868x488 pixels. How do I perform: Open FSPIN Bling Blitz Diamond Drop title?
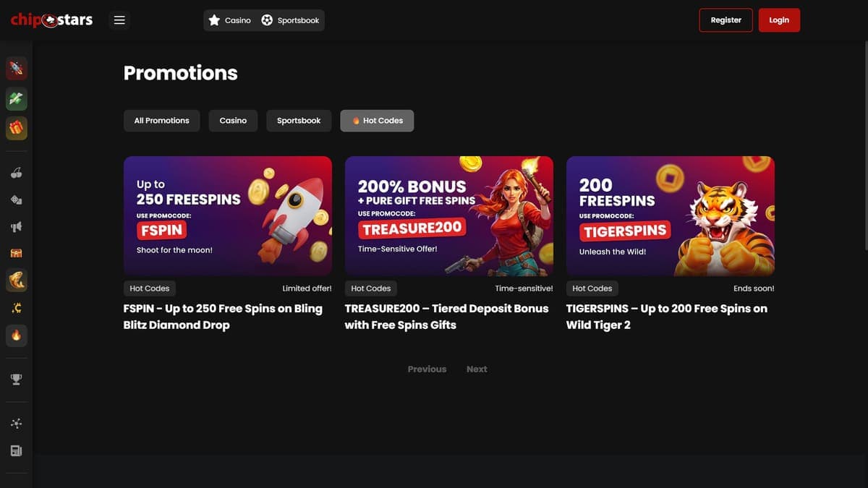(x=223, y=317)
